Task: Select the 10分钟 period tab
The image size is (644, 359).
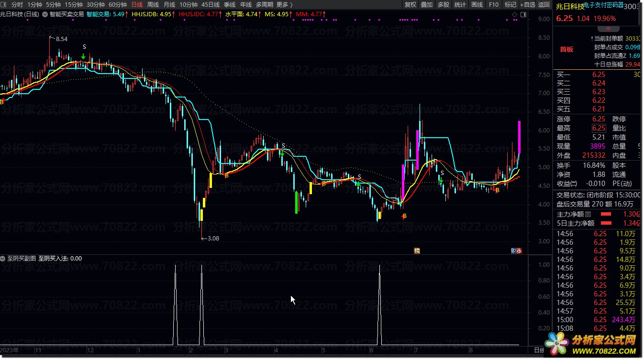Action: pos(189,4)
